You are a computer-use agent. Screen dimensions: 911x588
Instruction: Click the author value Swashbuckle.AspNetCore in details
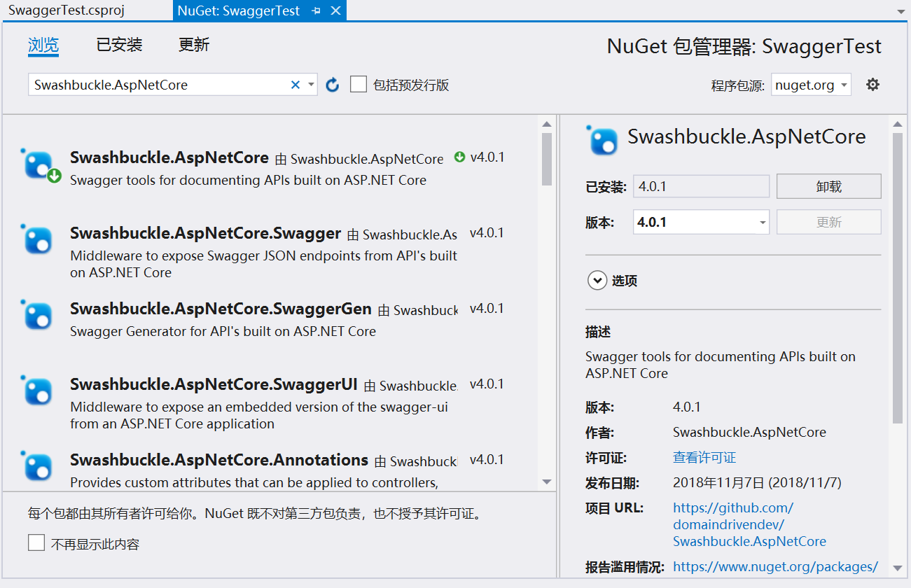[749, 433]
